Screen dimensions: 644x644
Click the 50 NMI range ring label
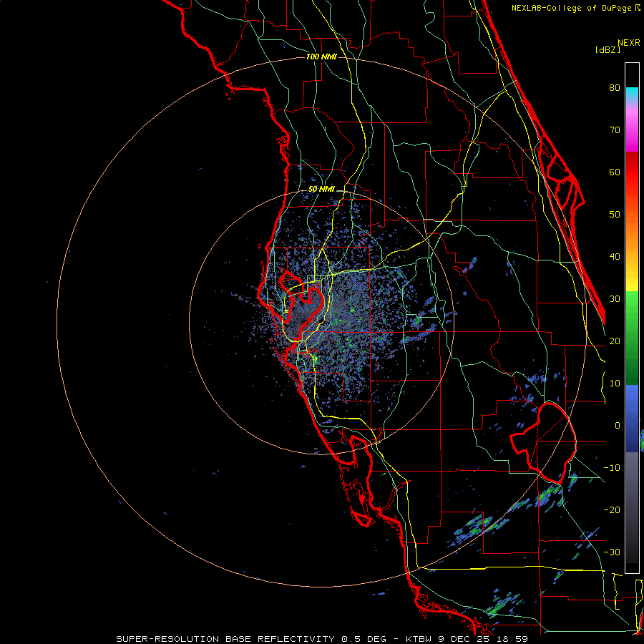(321, 190)
